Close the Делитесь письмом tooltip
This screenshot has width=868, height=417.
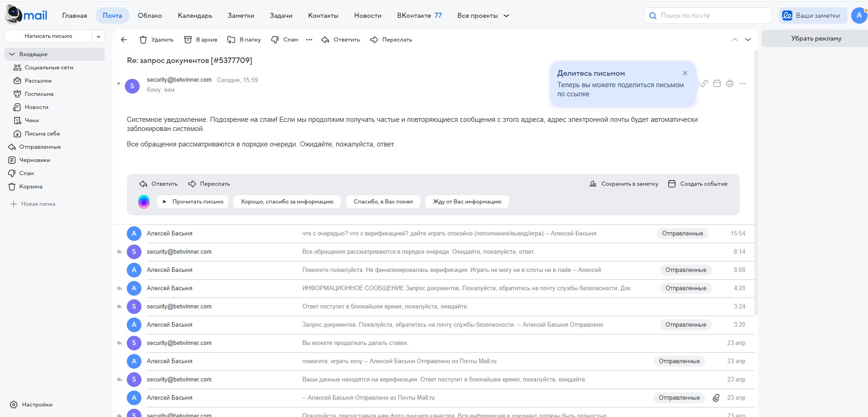coord(685,73)
